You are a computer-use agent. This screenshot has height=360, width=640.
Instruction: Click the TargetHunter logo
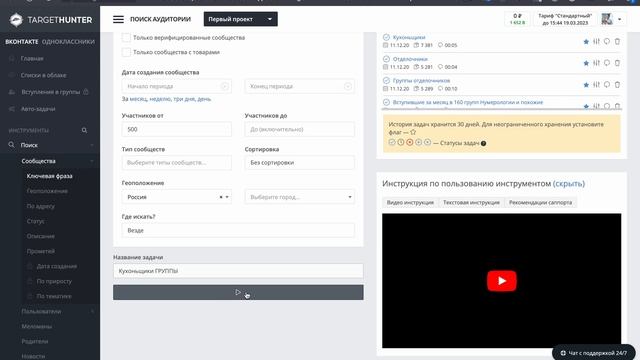coord(51,20)
